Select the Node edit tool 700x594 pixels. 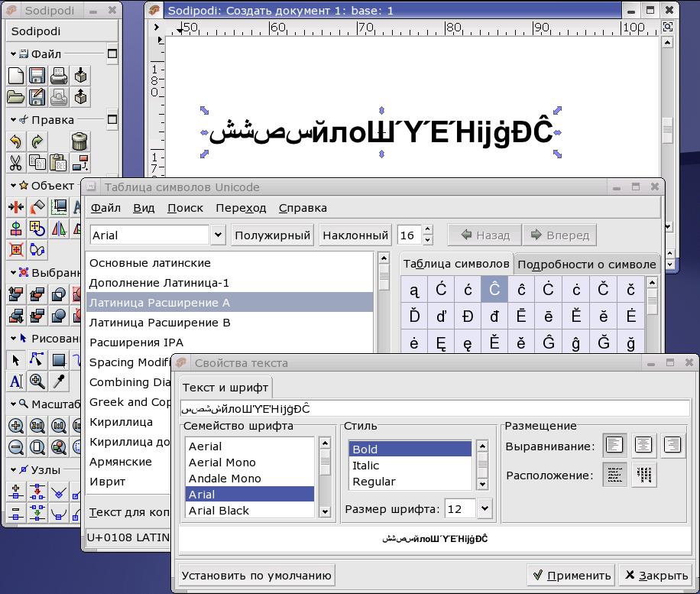[x=37, y=360]
